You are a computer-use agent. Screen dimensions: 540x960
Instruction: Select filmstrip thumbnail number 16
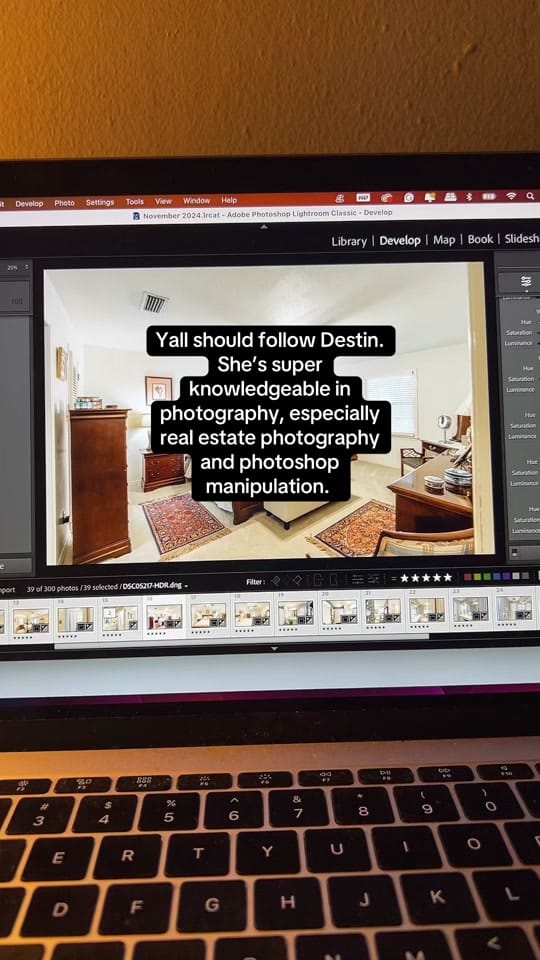[x=164, y=616]
